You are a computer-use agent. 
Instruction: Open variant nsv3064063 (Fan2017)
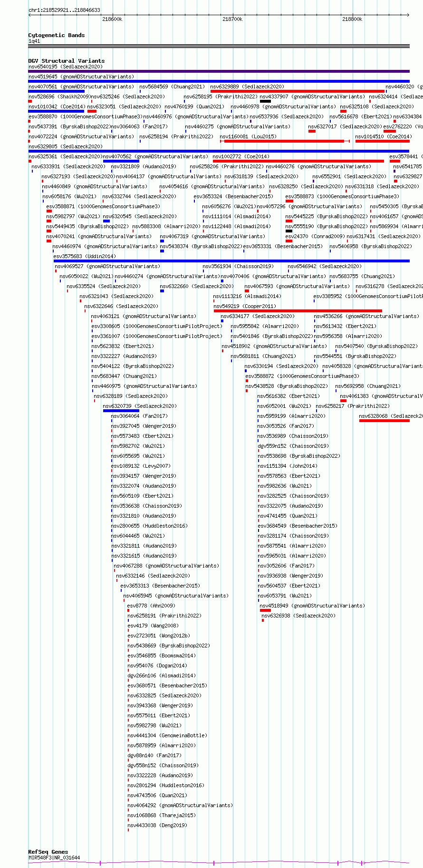click(x=139, y=126)
